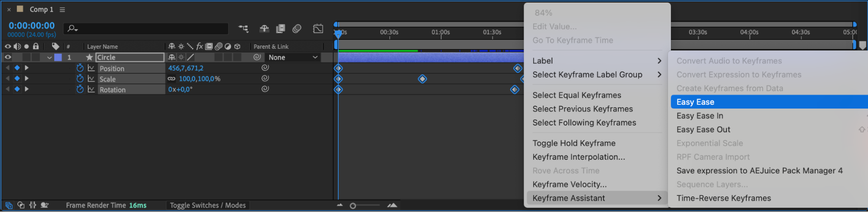Collapse the Circle layer properties
The height and width of the screenshot is (212, 868).
50,57
